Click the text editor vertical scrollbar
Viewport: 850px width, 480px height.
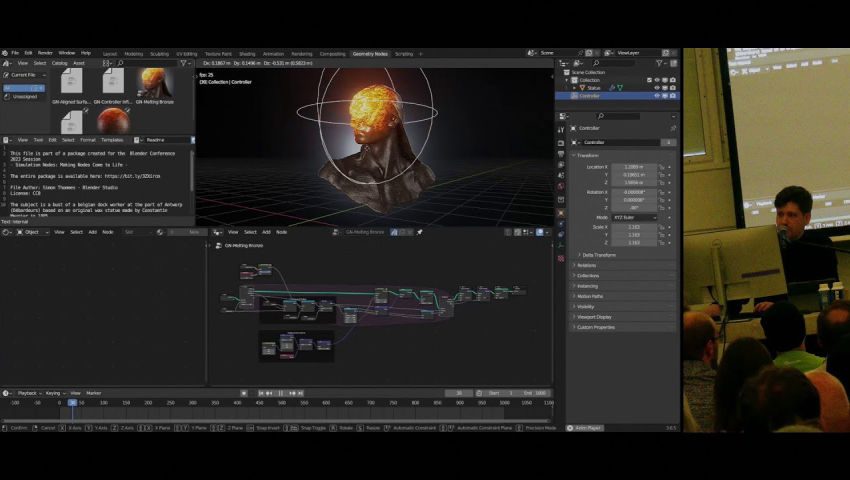coord(192,169)
